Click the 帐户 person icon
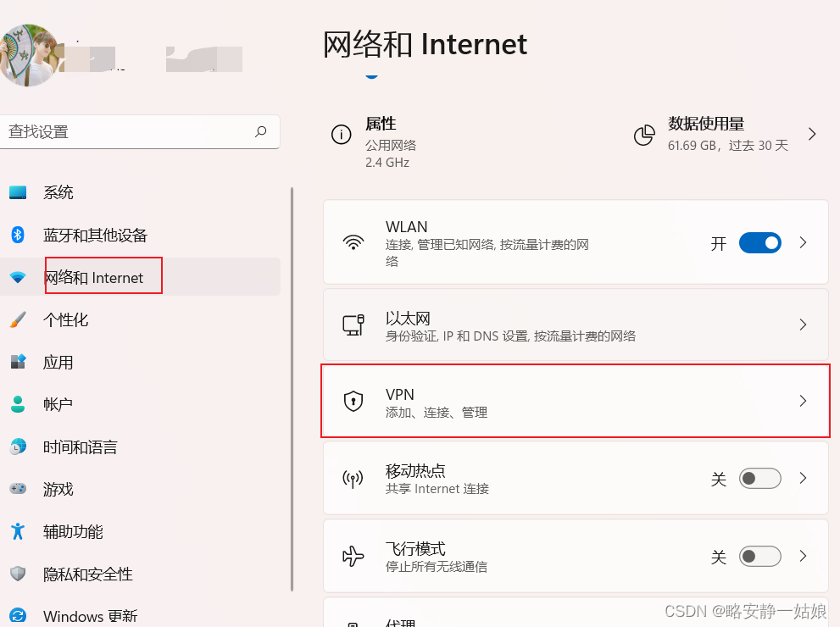840x627 pixels. [x=18, y=404]
